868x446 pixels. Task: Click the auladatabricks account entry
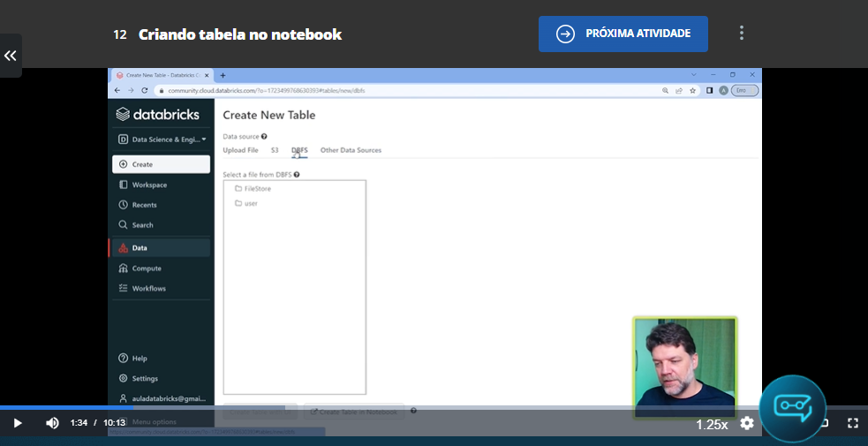click(x=162, y=398)
